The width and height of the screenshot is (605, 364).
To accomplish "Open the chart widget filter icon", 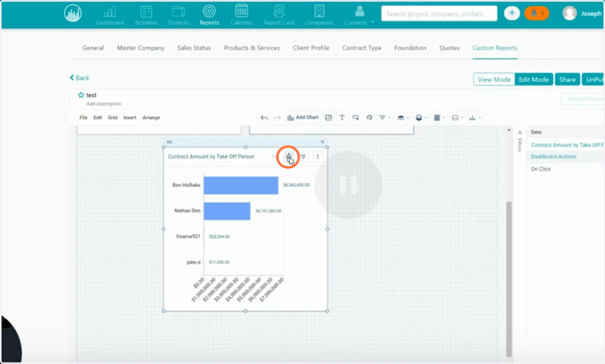I will pyautogui.click(x=304, y=157).
